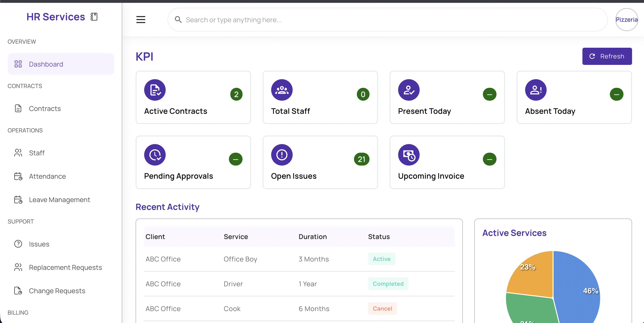Click the Service column header
Image resolution: width=644 pixels, height=323 pixels.
[236, 237]
